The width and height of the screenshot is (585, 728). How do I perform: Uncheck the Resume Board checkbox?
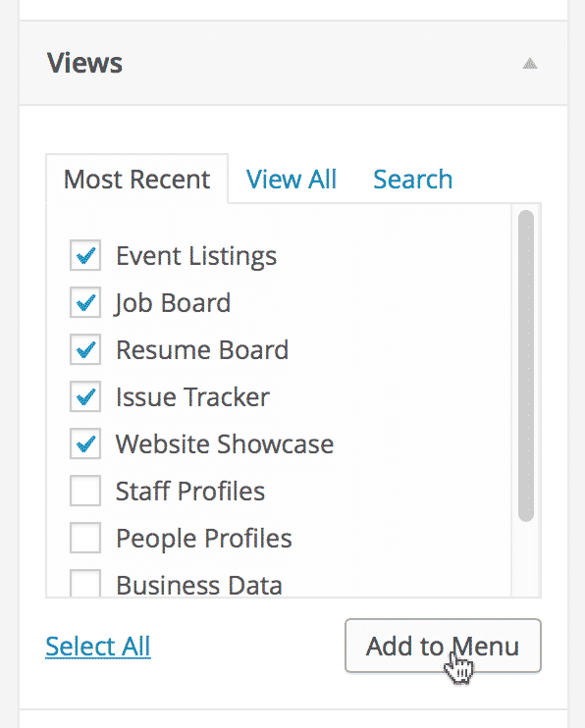coord(85,349)
